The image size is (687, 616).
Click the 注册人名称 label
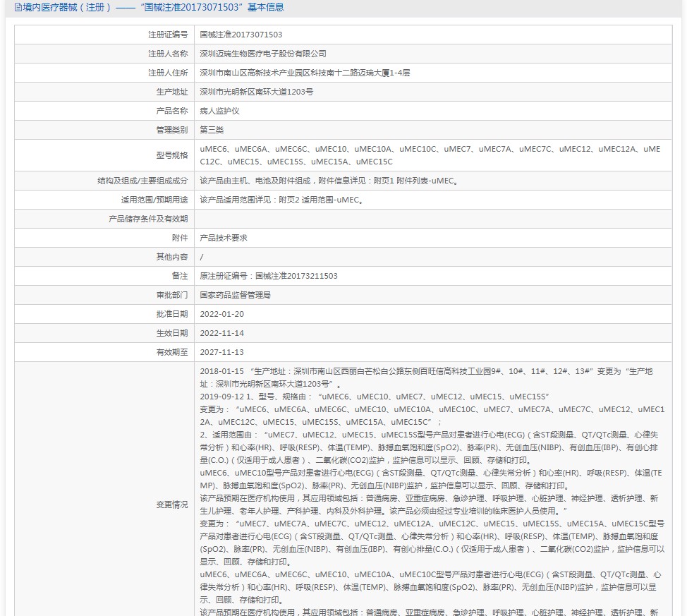pyautogui.click(x=168, y=54)
